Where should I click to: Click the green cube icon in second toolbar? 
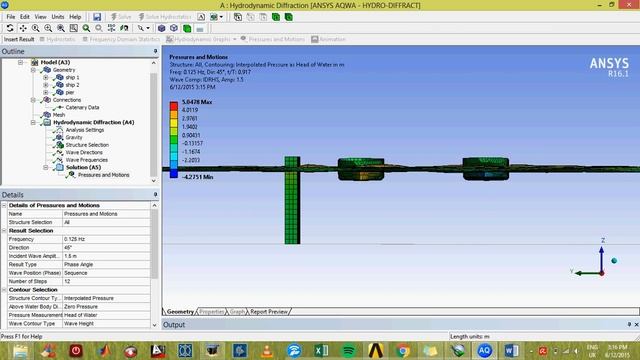pyautogui.click(x=187, y=28)
